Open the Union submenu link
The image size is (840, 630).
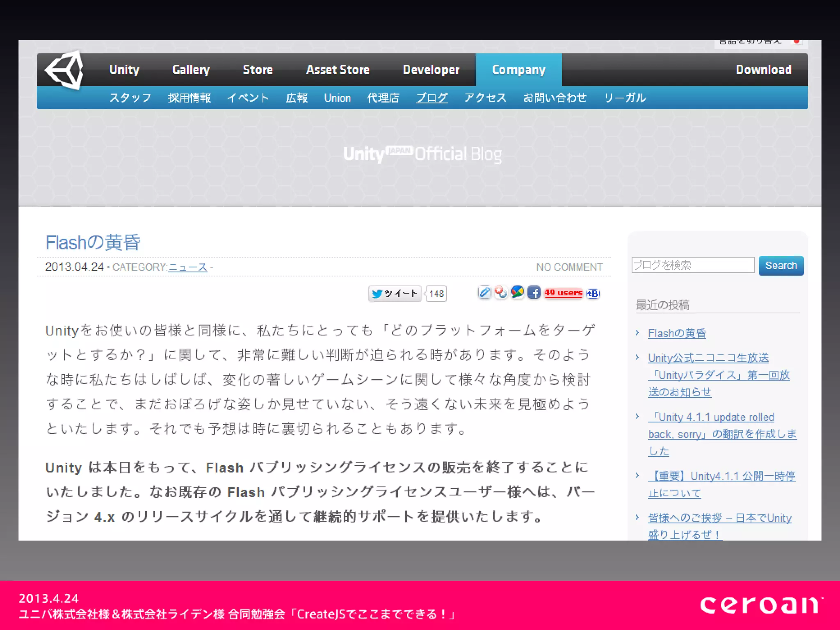pyautogui.click(x=338, y=98)
